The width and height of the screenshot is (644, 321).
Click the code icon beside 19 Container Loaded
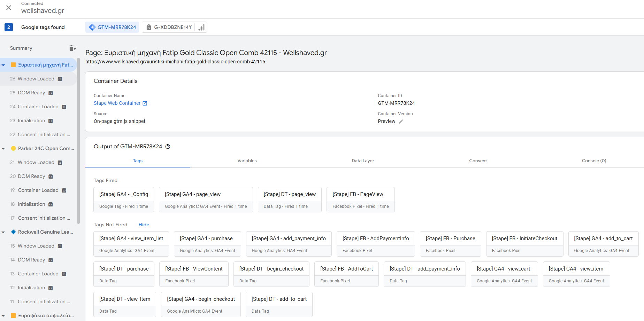click(64, 190)
